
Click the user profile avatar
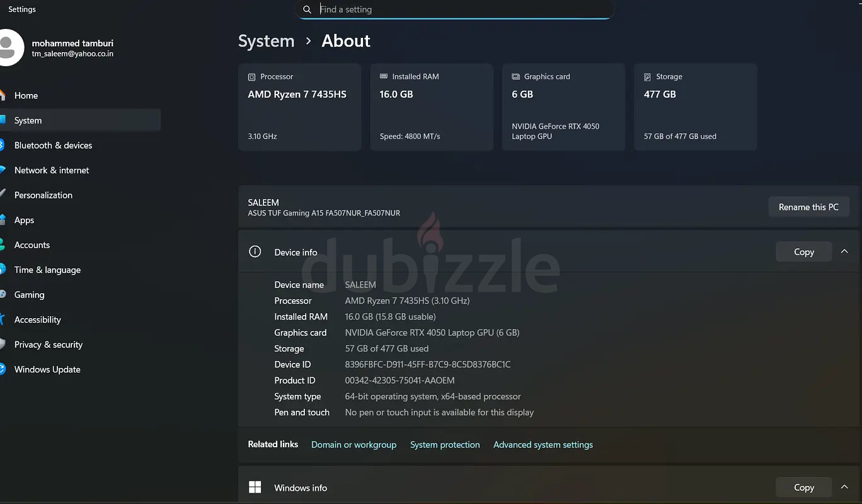pos(9,48)
